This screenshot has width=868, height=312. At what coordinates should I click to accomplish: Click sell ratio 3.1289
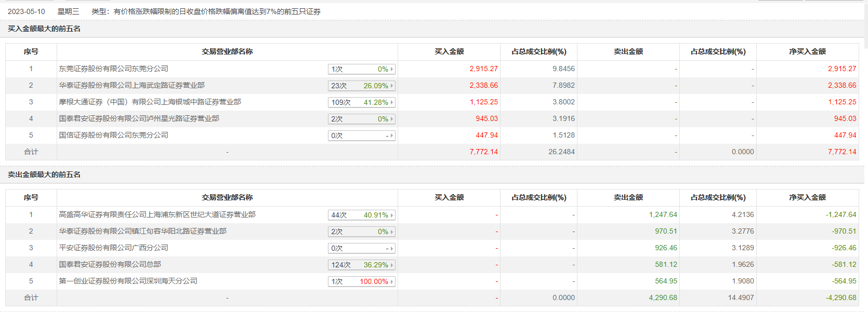(743, 248)
